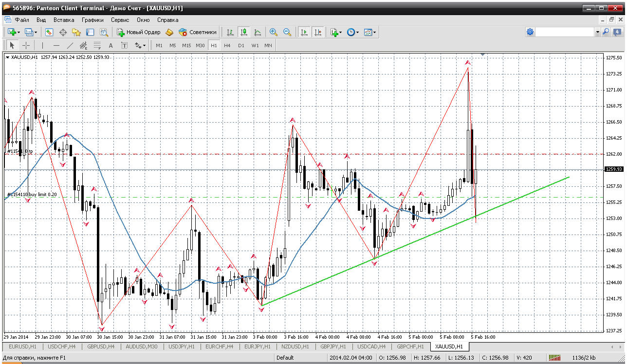627x364 pixels.
Task: Open the Market Watch window
Action: (49, 32)
